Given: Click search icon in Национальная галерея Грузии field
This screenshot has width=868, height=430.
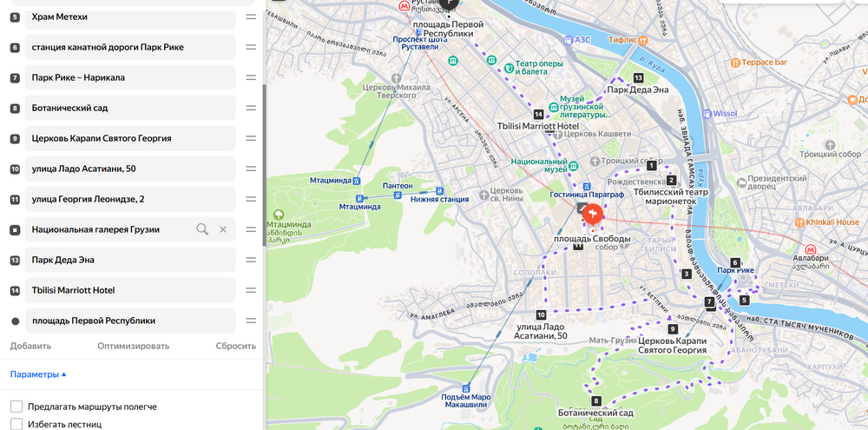Looking at the screenshot, I should tap(202, 229).
